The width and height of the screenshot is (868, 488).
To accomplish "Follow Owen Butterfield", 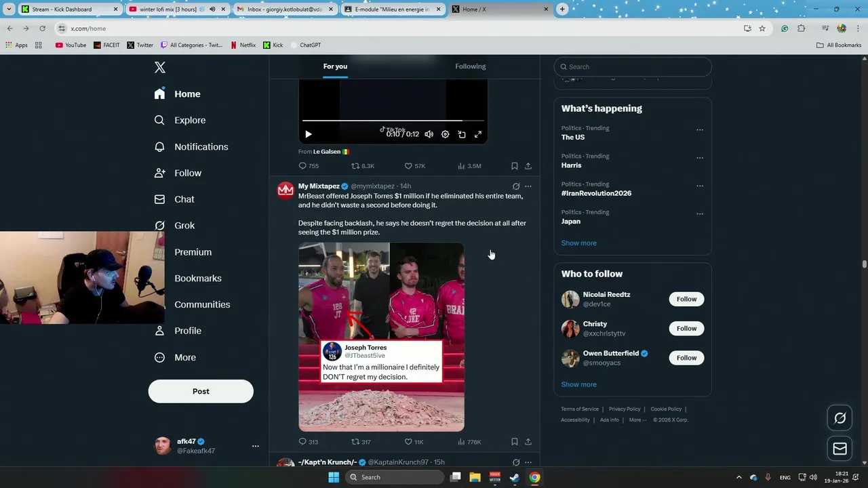I will 686,358.
